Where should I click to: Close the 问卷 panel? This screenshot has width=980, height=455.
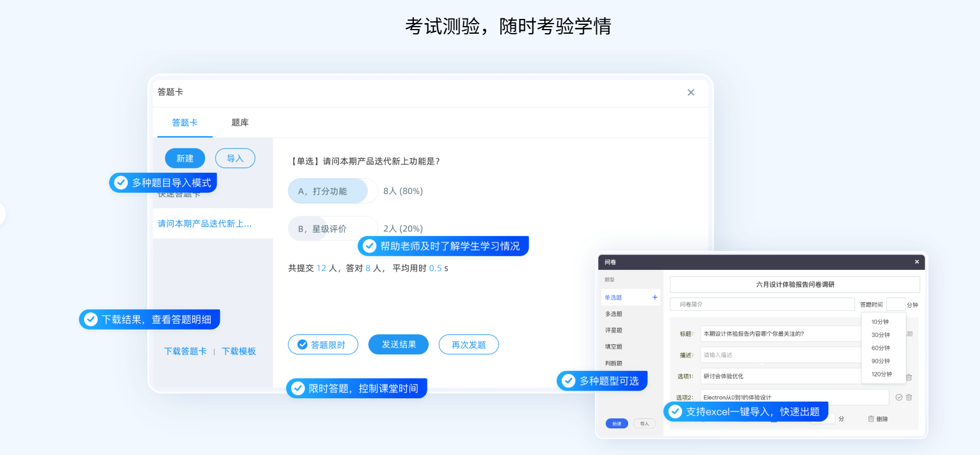(x=917, y=262)
